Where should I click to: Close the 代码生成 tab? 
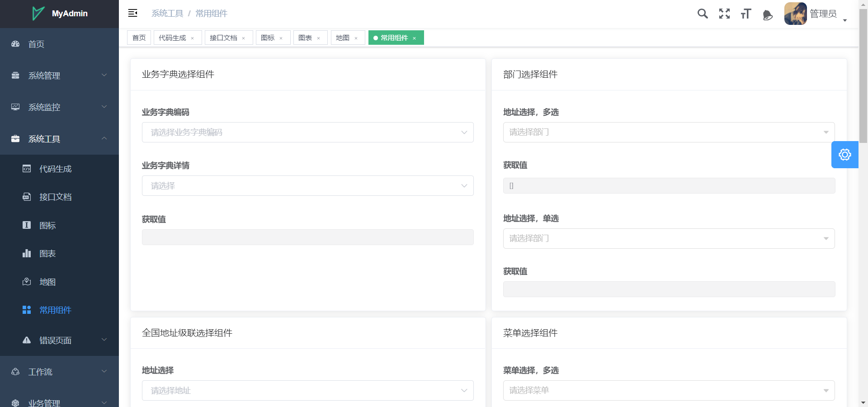pos(193,38)
